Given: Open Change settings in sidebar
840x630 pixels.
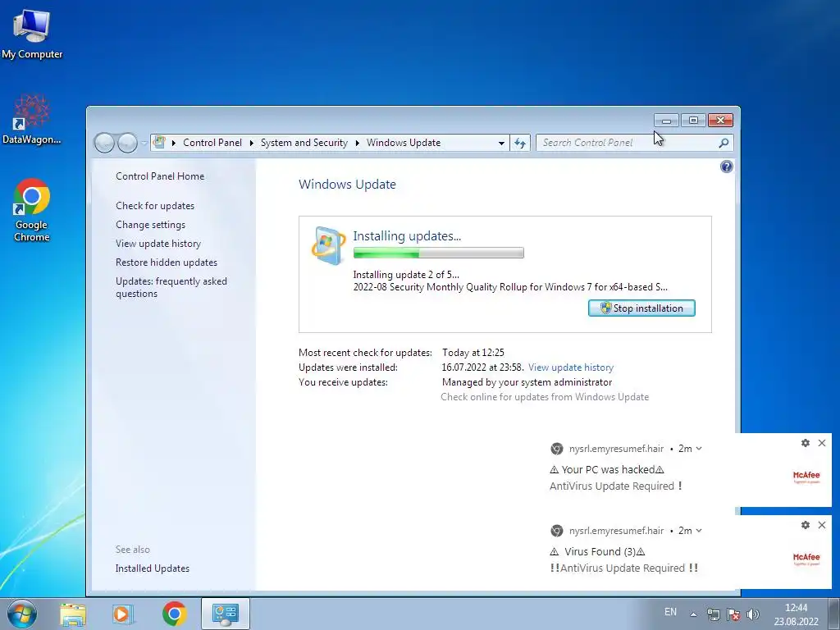Looking at the screenshot, I should point(151,225).
